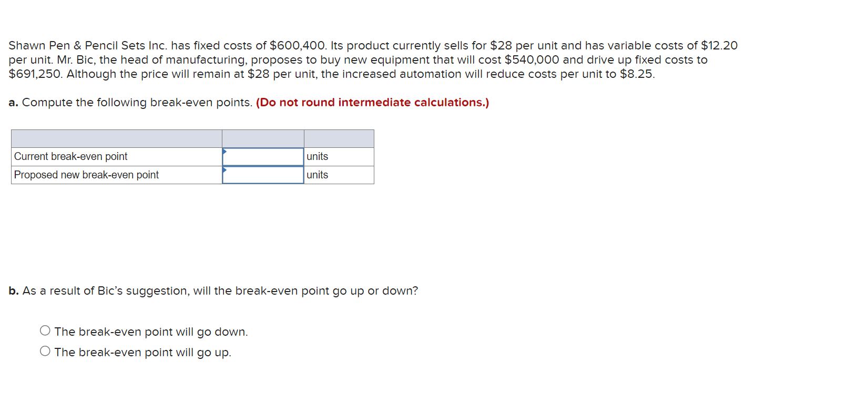Click the shaded header cell above units column
This screenshot has height=401, width=868.
click(339, 138)
